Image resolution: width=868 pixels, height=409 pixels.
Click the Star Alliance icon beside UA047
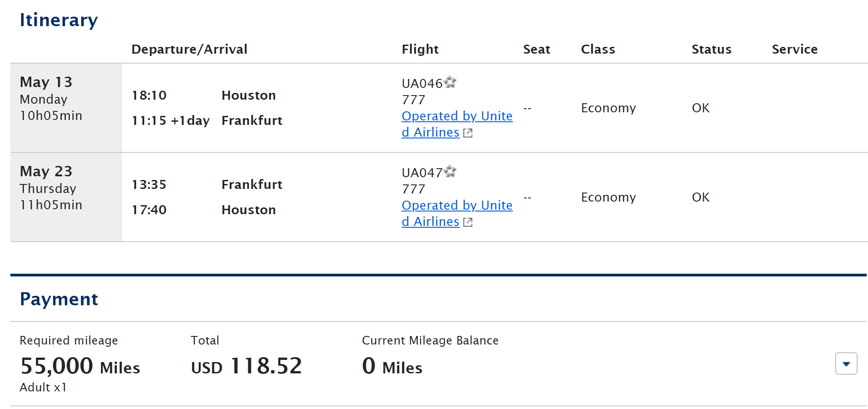pyautogui.click(x=450, y=171)
